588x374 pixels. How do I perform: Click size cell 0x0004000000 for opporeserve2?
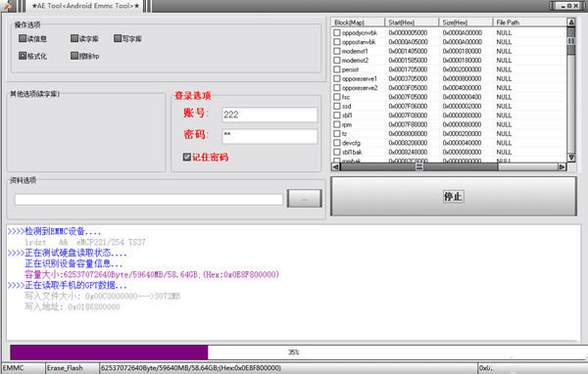coord(462,88)
